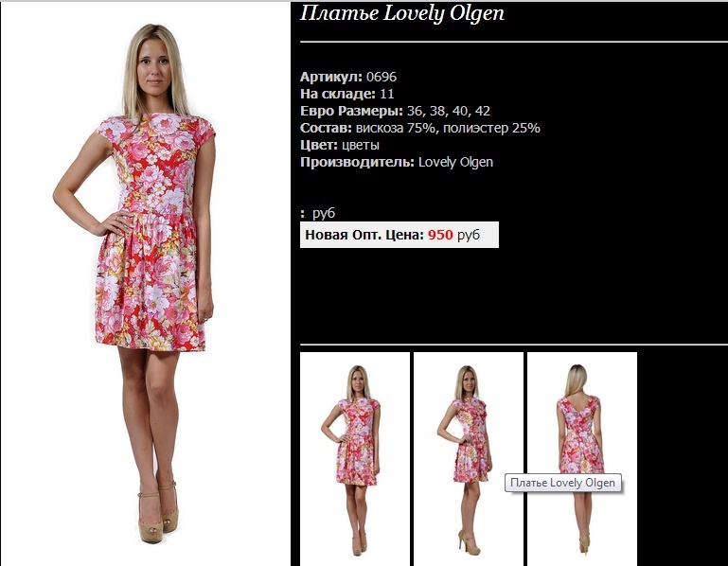Open the front view dress thumbnail

[355, 459]
